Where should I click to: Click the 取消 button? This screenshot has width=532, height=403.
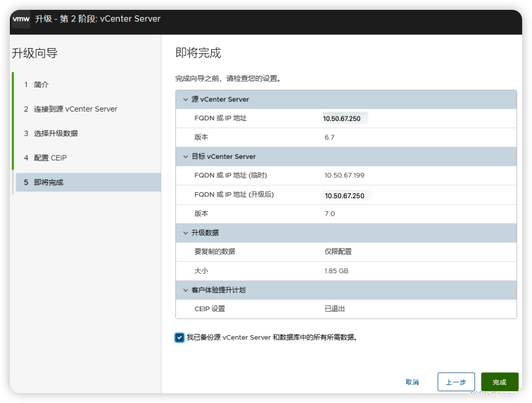(x=412, y=382)
